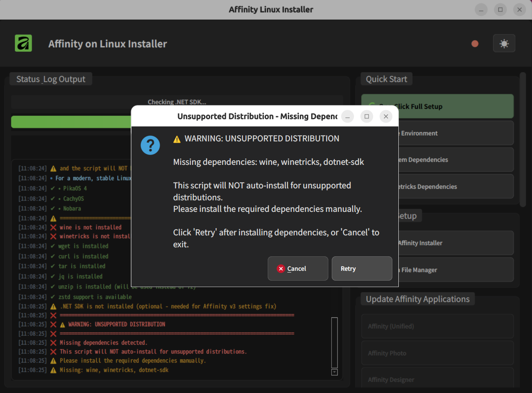This screenshot has height=393, width=532.
Task: Click the red X beside 'Missing dependencies detected.'
Action: coord(53,343)
